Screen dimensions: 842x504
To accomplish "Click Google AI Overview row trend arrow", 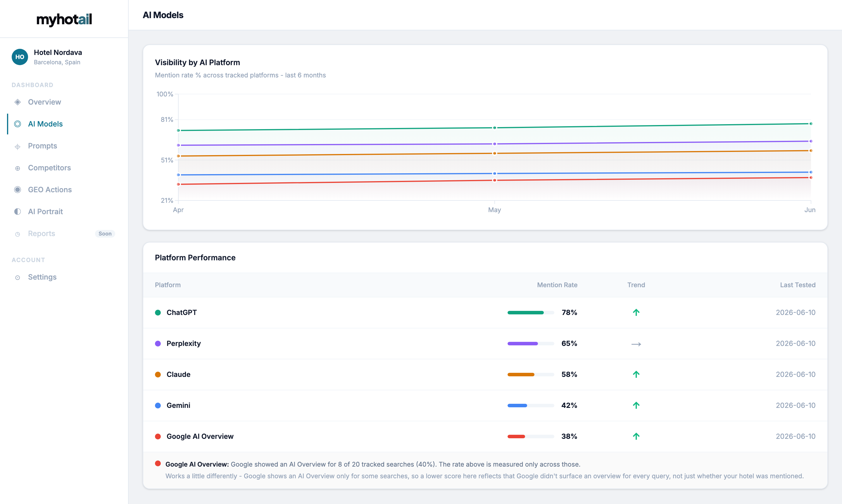I will (636, 436).
